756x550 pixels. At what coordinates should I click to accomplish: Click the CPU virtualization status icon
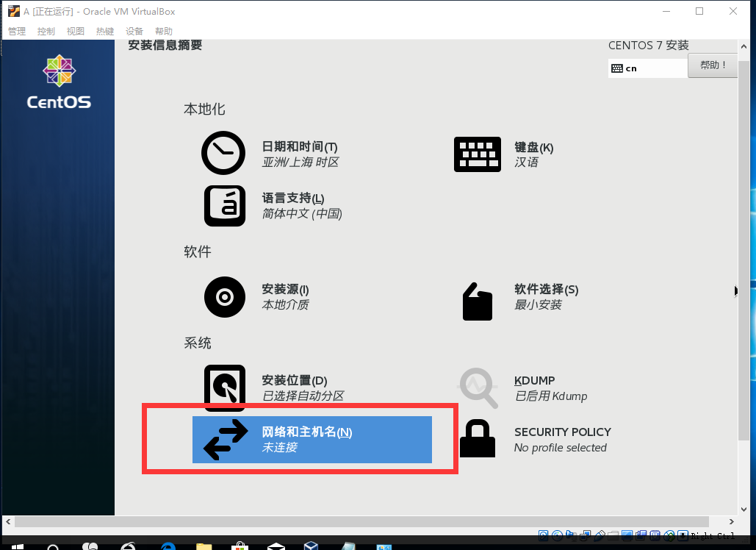tap(655, 535)
